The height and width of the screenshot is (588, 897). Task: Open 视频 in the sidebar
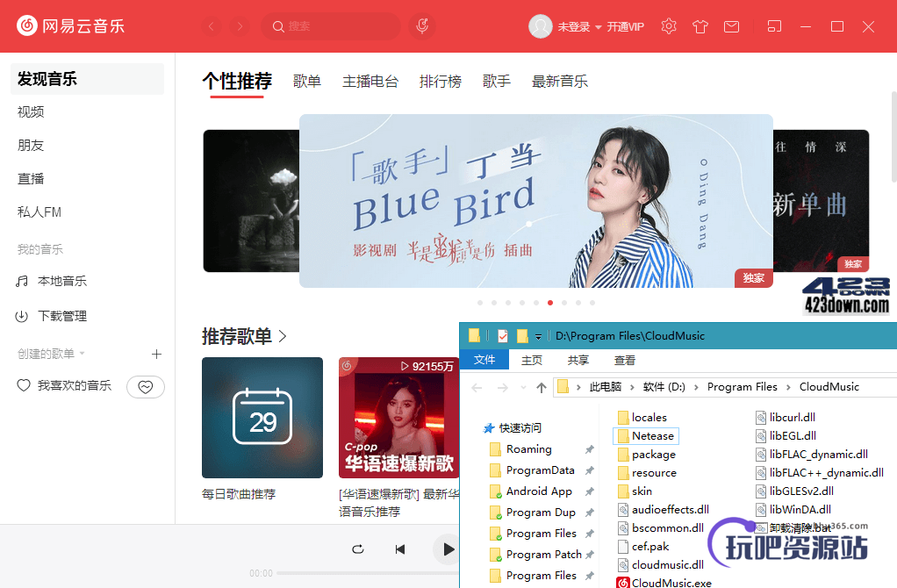coord(31,112)
